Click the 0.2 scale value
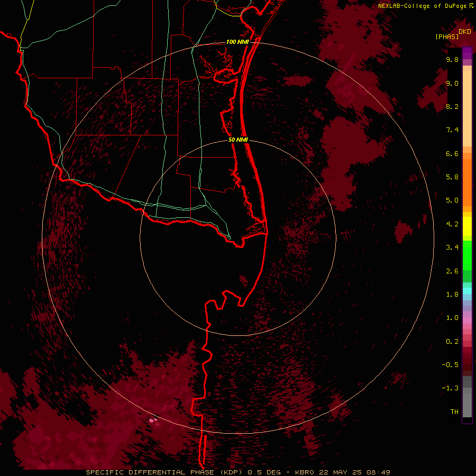Image resolution: width=476 pixels, height=476 pixels. [x=452, y=342]
